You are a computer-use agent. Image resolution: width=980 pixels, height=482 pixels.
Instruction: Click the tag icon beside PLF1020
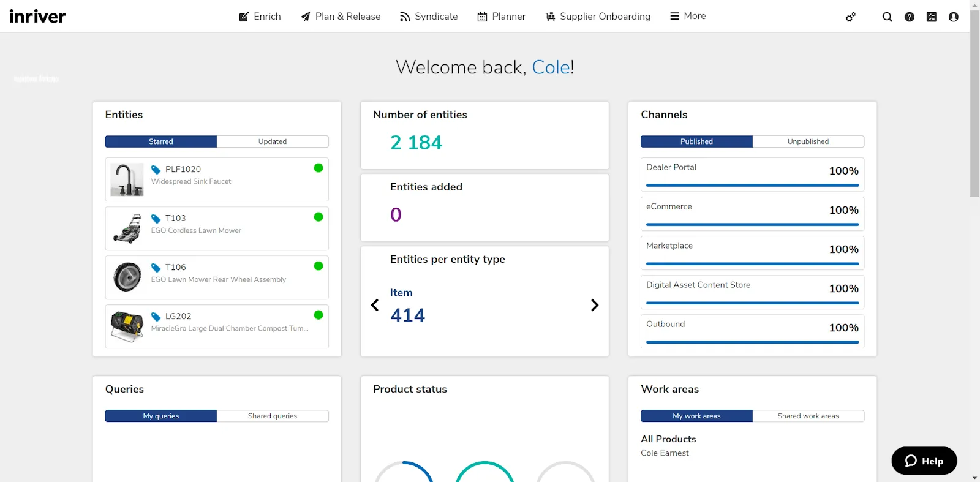pos(156,170)
